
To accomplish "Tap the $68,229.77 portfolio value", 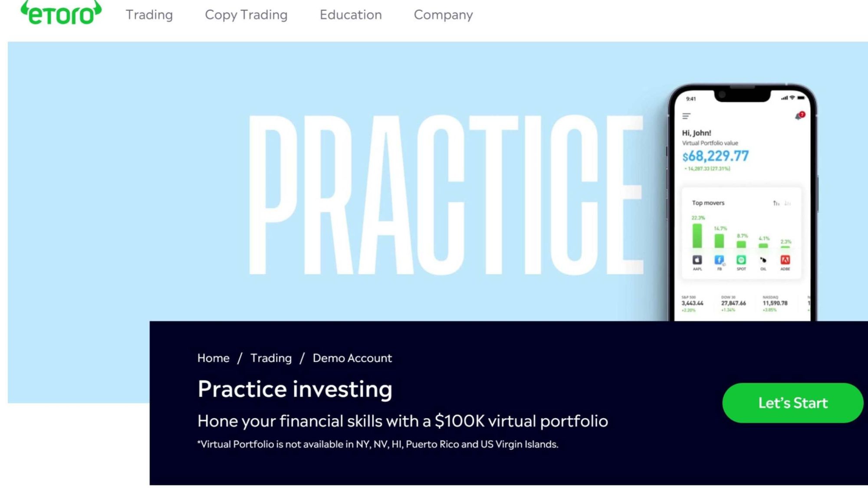I will (x=715, y=156).
